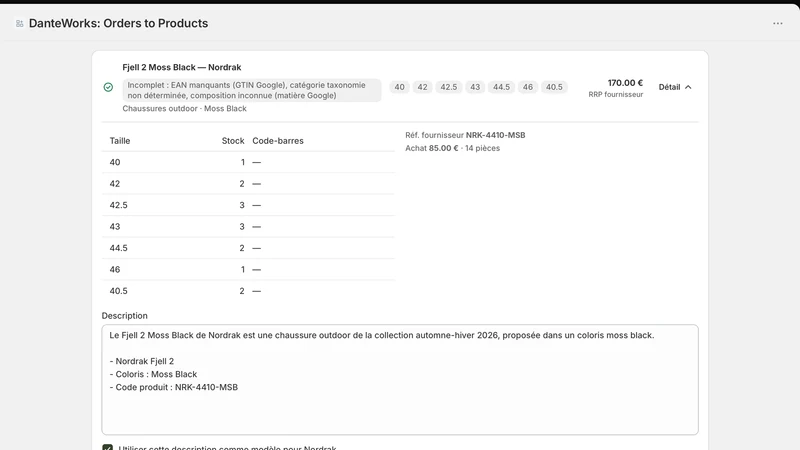Select the size 43 chip
Viewport: 800px width, 450px height.
pos(475,87)
